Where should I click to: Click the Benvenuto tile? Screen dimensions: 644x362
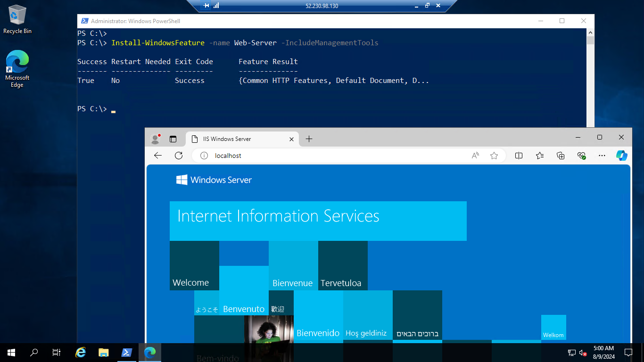click(x=244, y=290)
